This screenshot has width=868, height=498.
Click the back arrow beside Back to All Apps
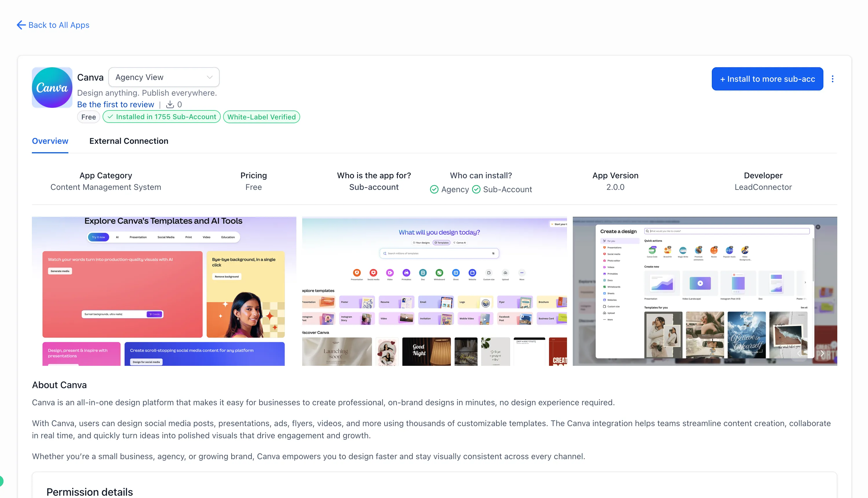tap(21, 25)
